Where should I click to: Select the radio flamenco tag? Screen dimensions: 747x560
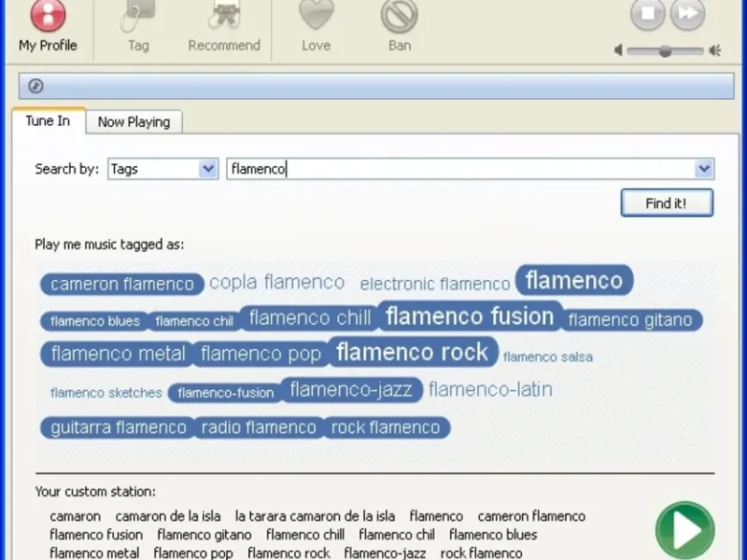pos(259,427)
